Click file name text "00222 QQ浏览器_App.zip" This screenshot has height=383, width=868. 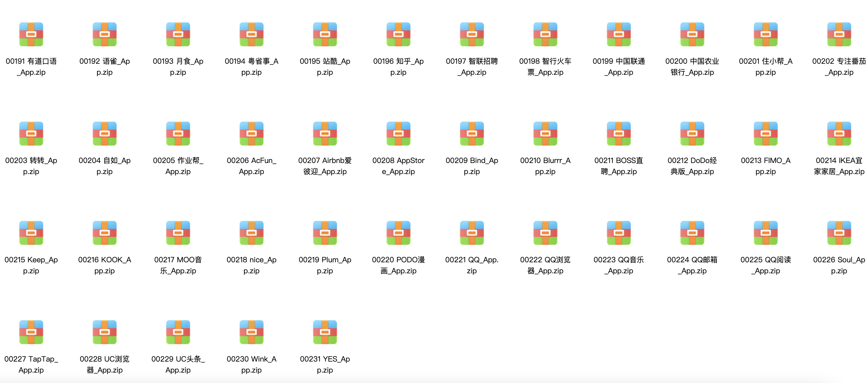(545, 265)
